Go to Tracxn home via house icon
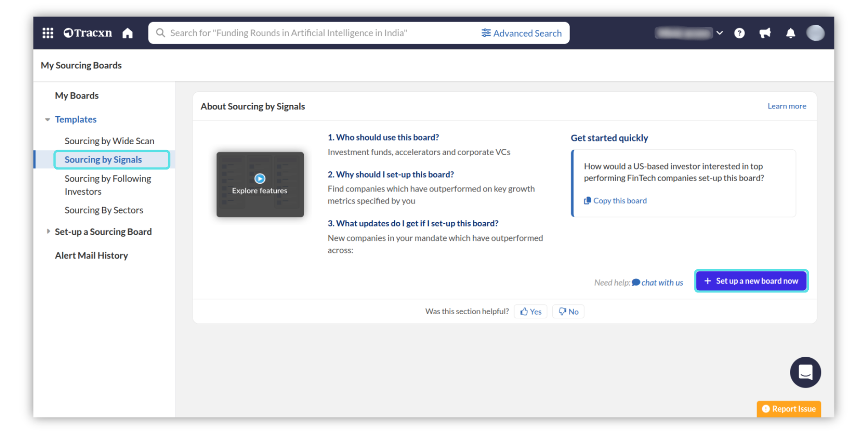868x434 pixels. pyautogui.click(x=127, y=33)
